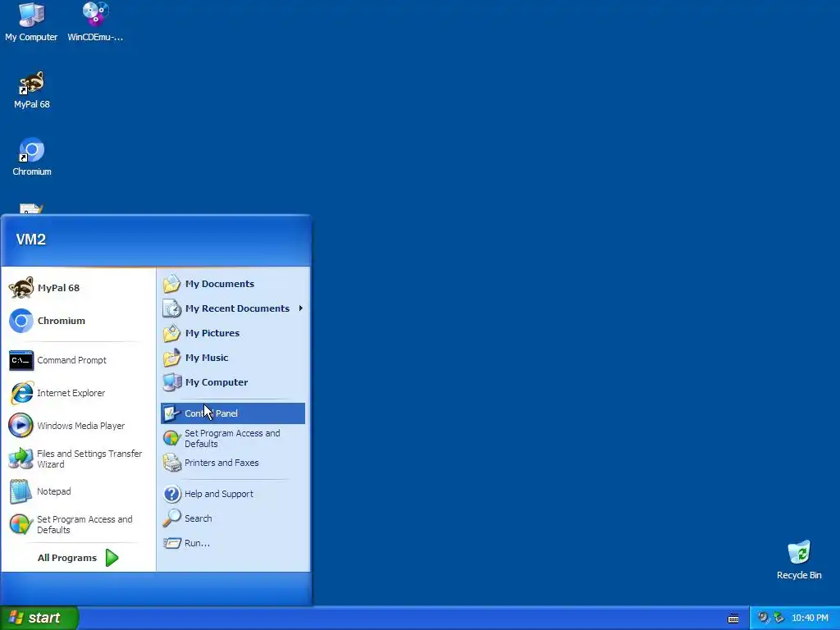This screenshot has height=630, width=840.
Task: Open My Documents folder
Action: click(232, 283)
